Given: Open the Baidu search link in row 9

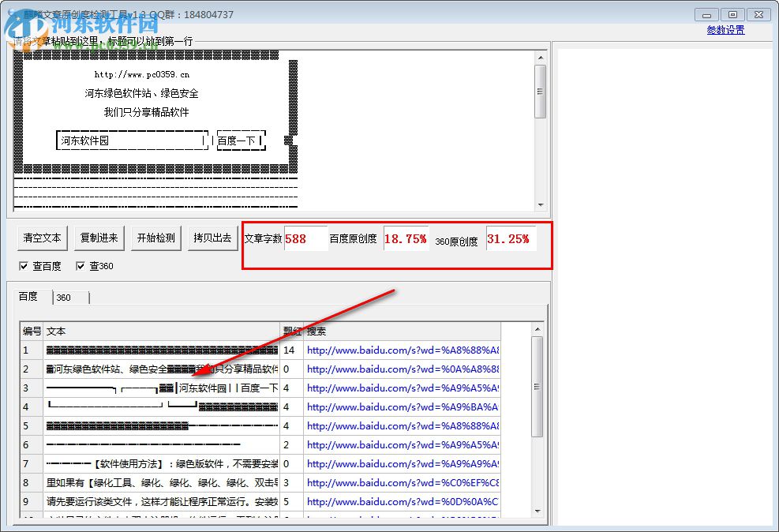Looking at the screenshot, I should 403,502.
